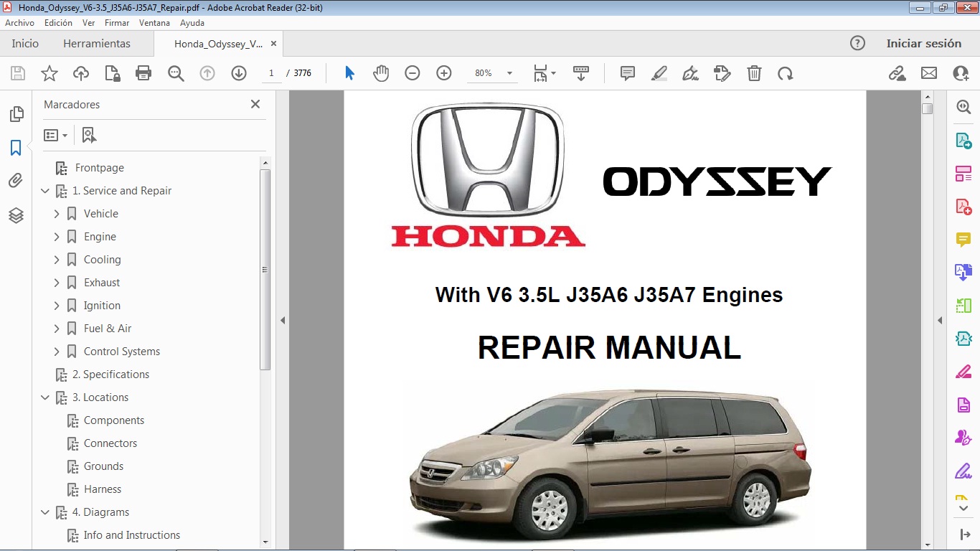
Task: Open the zoom percentage dropdown
Action: tap(509, 72)
